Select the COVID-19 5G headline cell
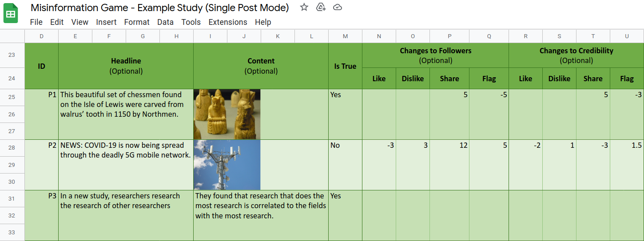 (126, 165)
